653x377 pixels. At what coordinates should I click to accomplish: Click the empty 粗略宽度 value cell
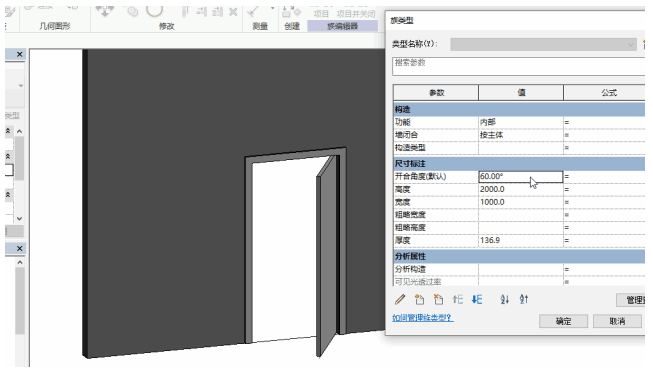pos(521,215)
